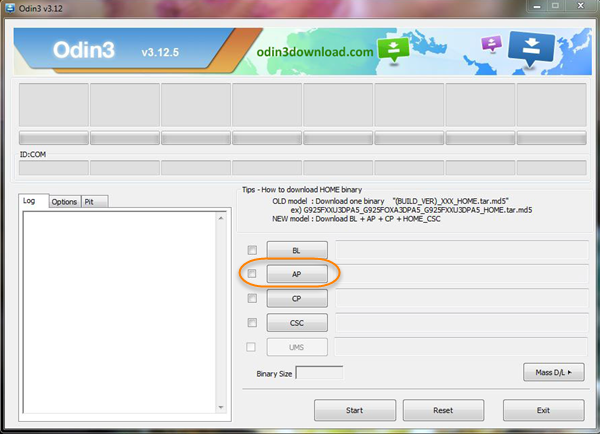The height and width of the screenshot is (434, 600).
Task: Click the green download icon in banner
Action: (x=393, y=50)
